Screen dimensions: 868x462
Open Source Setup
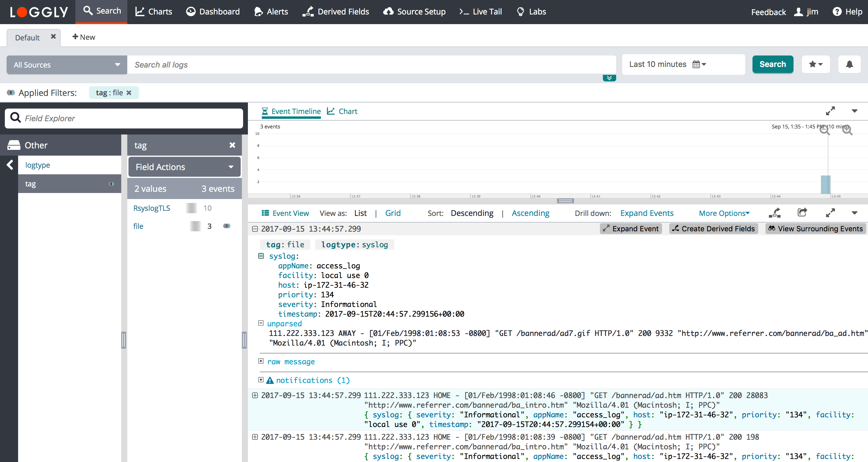414,11
